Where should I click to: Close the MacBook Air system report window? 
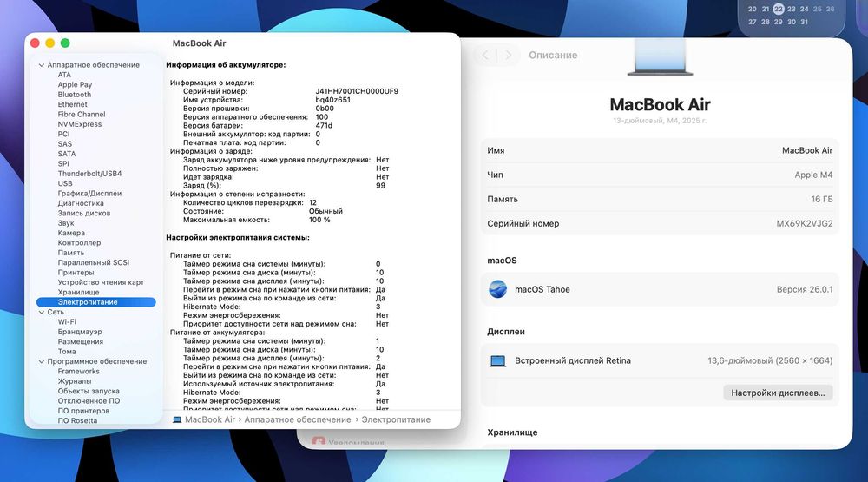pyautogui.click(x=35, y=43)
